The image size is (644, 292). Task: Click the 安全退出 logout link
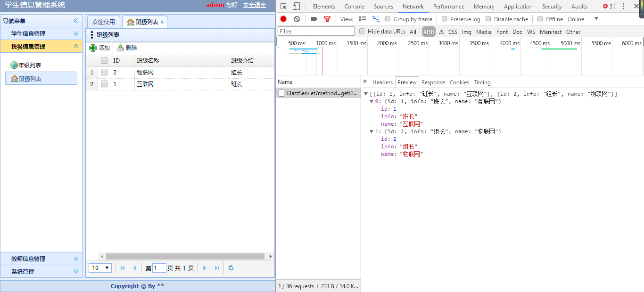(x=255, y=5)
